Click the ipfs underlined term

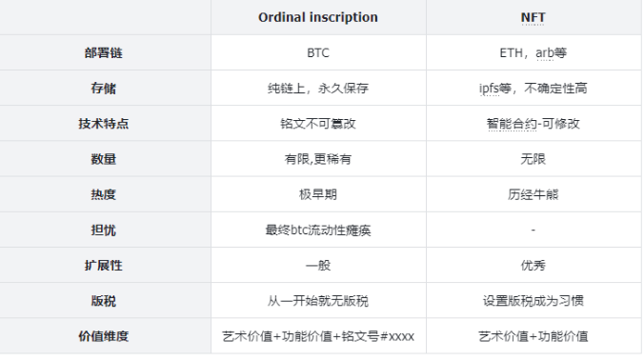click(x=489, y=89)
